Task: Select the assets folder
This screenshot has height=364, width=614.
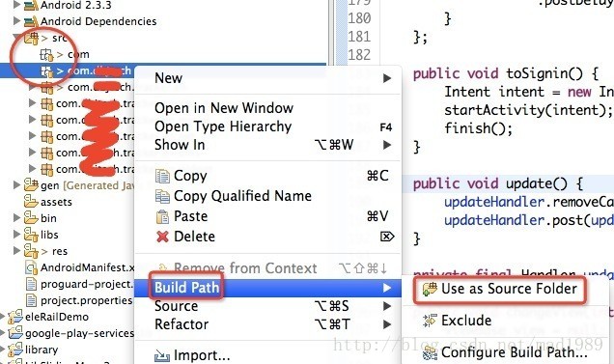Action: tap(56, 202)
